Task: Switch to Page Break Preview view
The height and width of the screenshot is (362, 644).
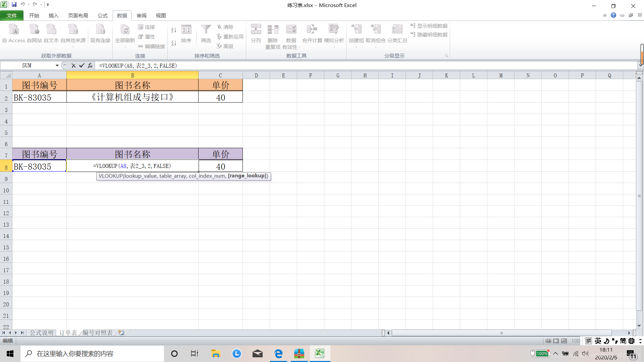Action: tap(564, 341)
